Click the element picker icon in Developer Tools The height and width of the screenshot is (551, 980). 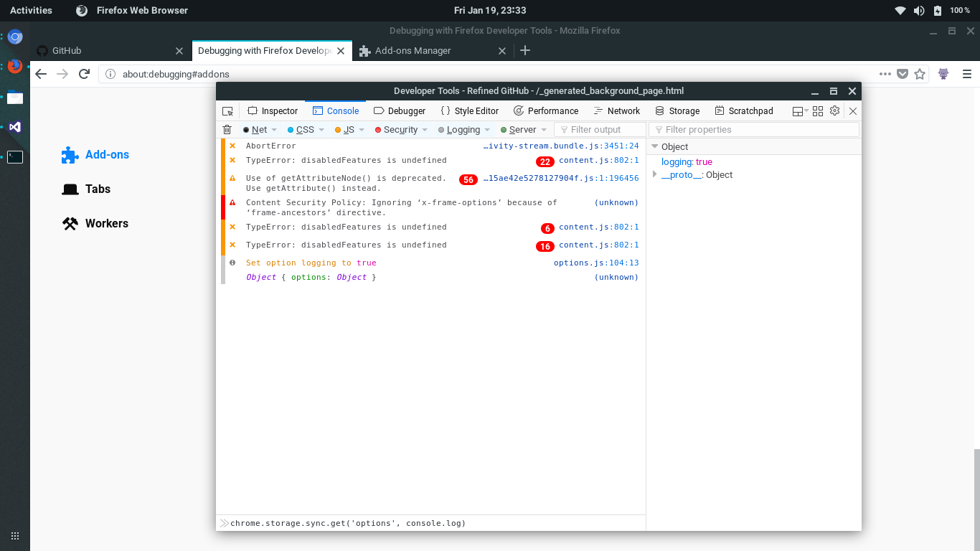pyautogui.click(x=227, y=111)
